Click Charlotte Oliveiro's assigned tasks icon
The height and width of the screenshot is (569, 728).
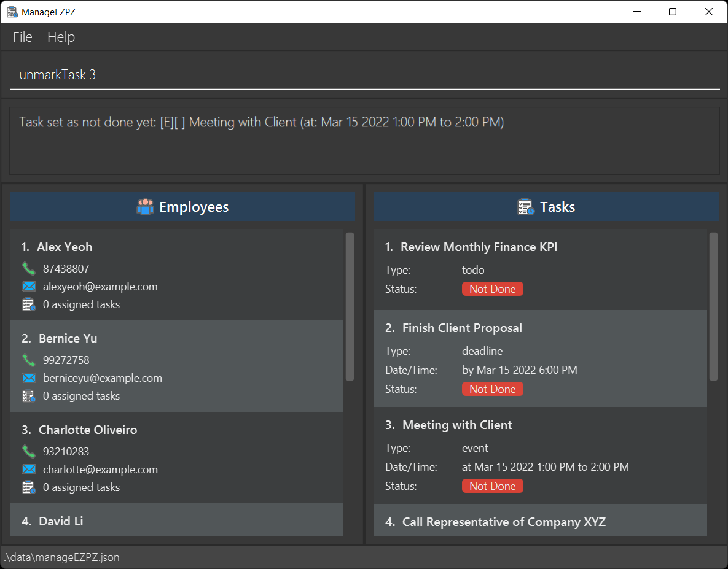tap(29, 487)
